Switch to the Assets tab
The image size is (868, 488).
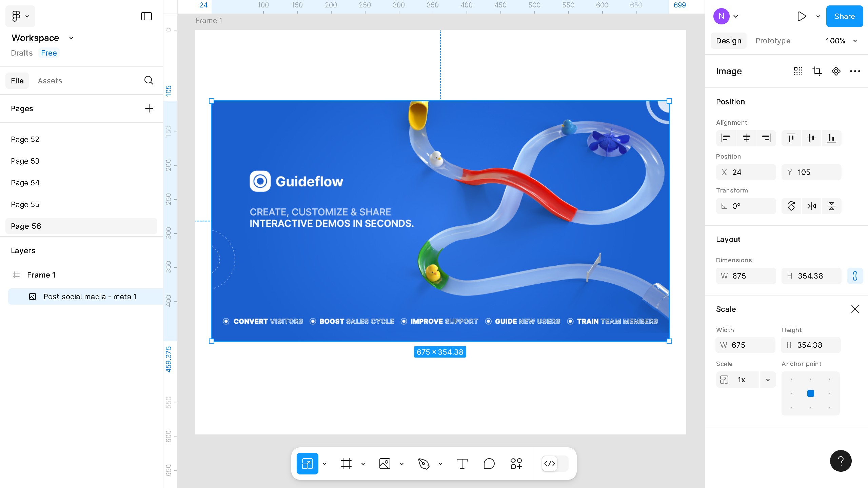[x=50, y=81]
